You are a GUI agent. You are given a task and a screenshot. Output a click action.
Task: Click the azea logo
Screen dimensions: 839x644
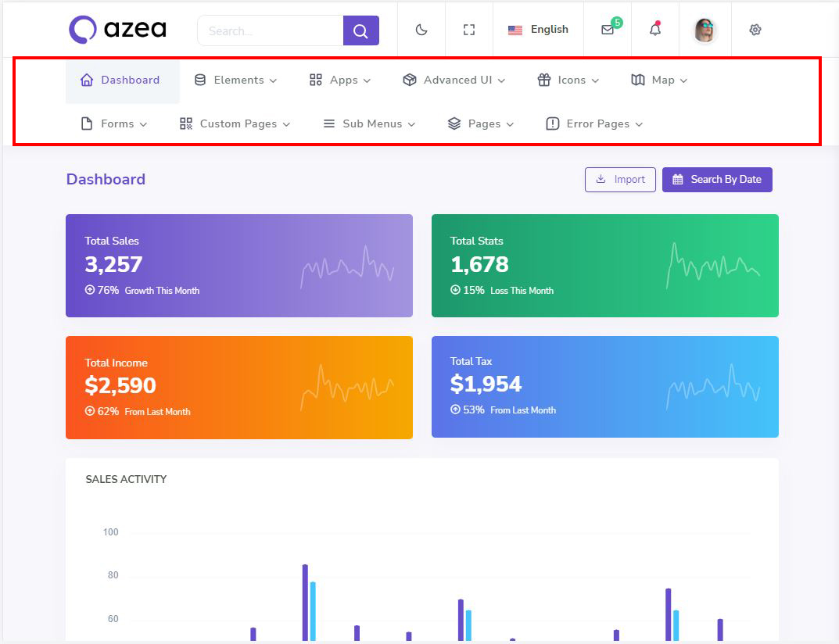point(117,30)
